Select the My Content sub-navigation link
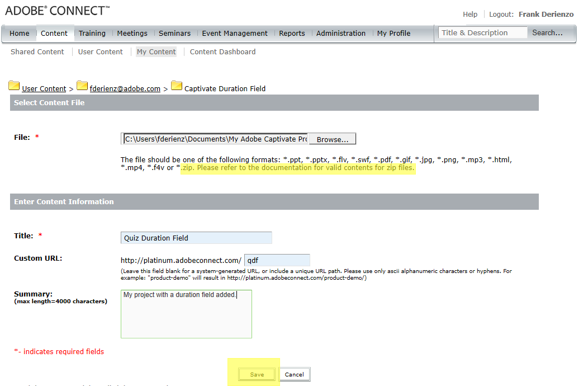Image resolution: width=588 pixels, height=386 pixels. tap(156, 52)
